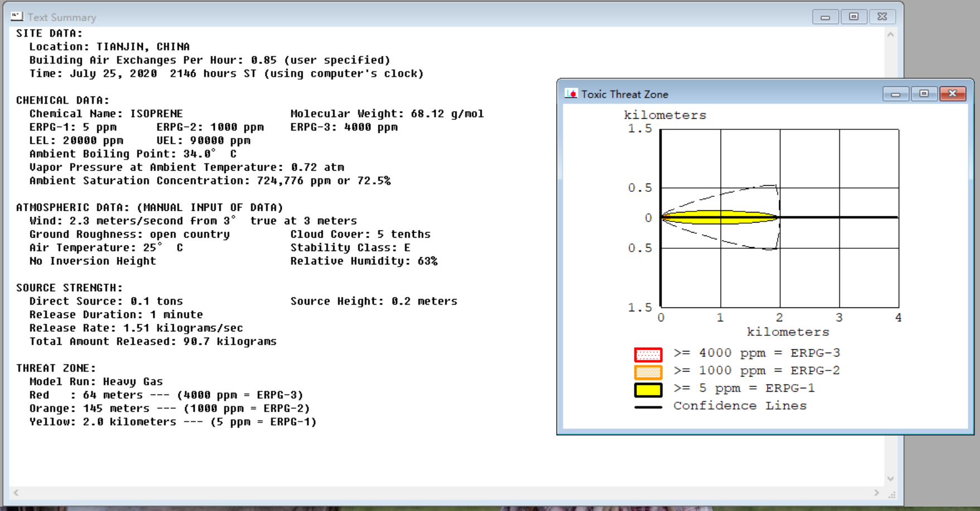Click the kilometers label below the chart
Image resolution: width=980 pixels, height=511 pixels.
[x=788, y=332]
